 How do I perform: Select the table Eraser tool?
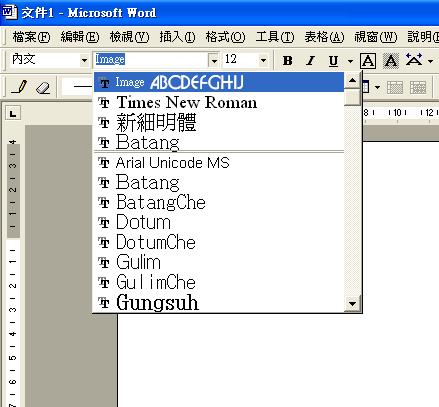(x=43, y=87)
